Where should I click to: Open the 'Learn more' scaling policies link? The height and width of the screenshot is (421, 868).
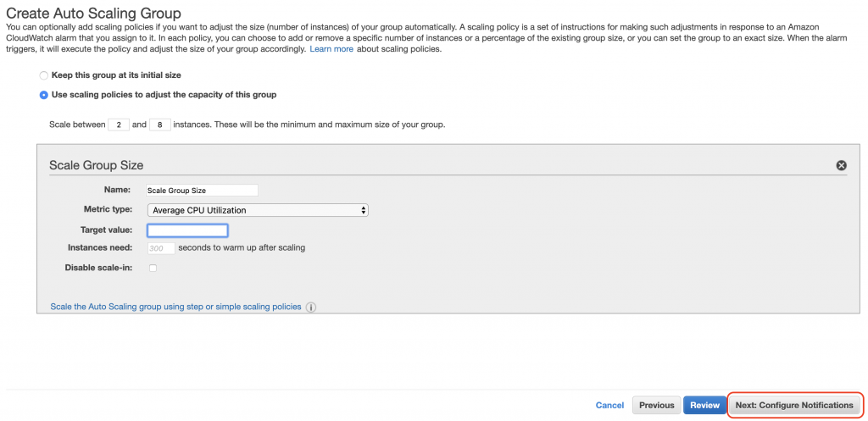click(331, 49)
